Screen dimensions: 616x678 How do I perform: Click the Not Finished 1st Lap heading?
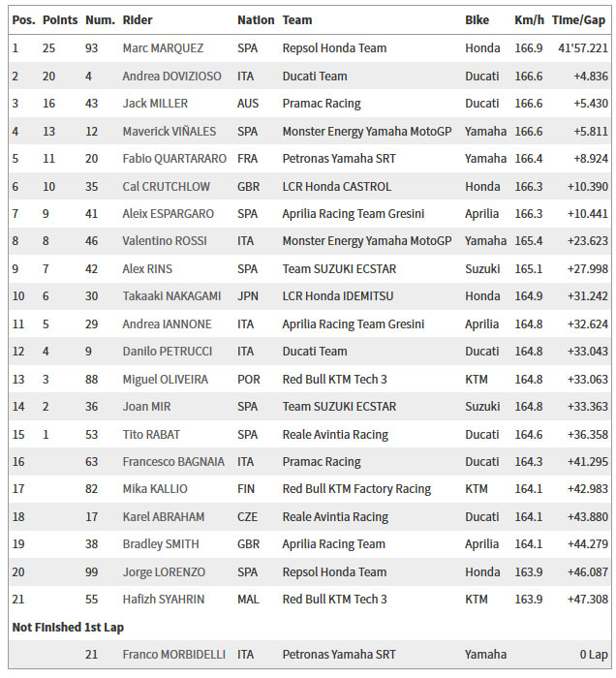pos(68,627)
